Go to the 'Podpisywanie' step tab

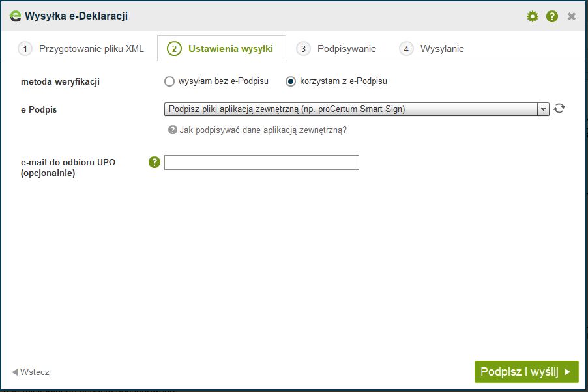click(338, 49)
